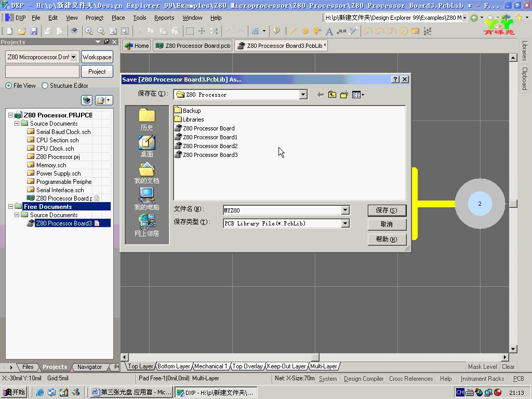Screen dimensions: 532x399
Task: Click the Project button
Action: (x=97, y=72)
